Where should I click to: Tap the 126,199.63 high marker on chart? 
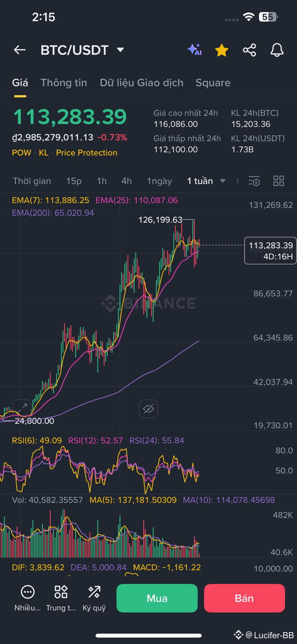(x=160, y=219)
